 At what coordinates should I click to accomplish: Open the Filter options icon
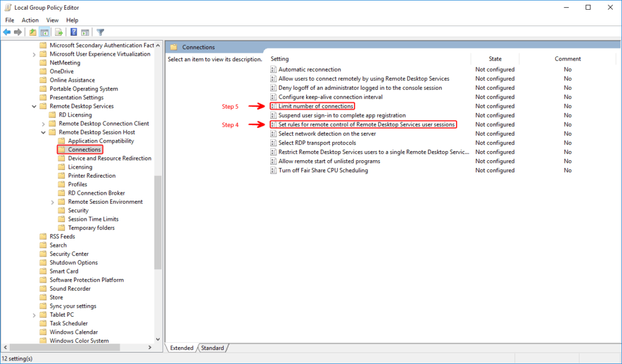click(101, 32)
